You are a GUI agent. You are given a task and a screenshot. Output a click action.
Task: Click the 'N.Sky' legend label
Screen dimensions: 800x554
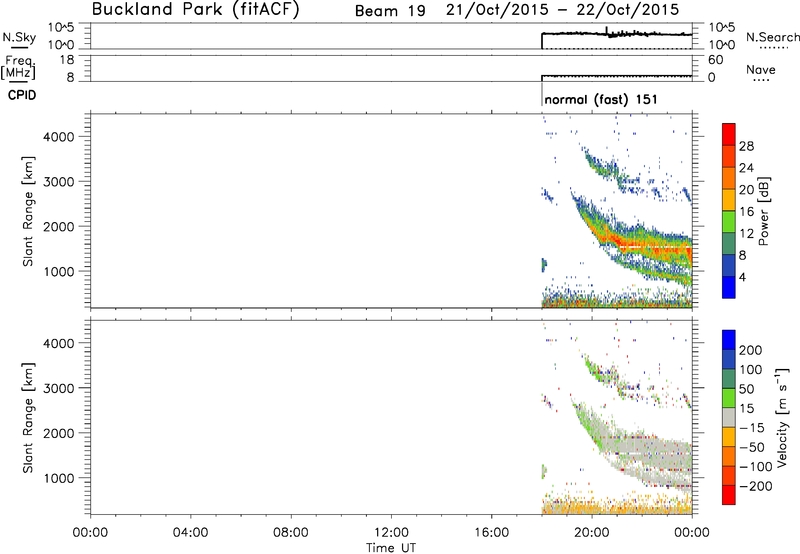(19, 37)
